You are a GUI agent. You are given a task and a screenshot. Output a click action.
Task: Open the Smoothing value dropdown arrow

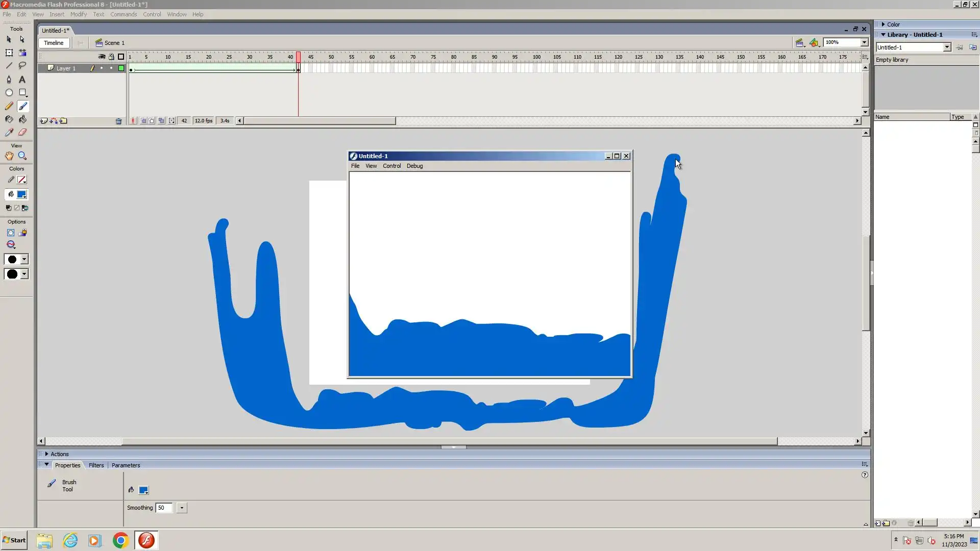pyautogui.click(x=182, y=508)
